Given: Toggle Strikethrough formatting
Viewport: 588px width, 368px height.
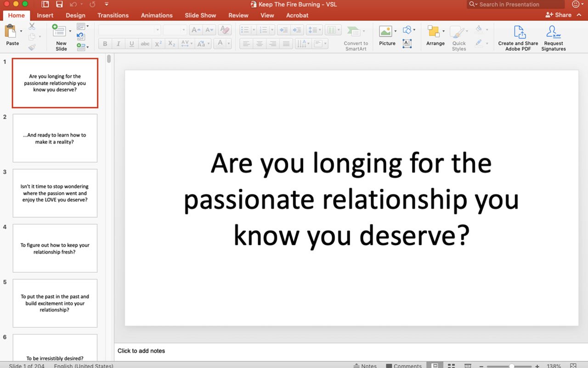Looking at the screenshot, I should coord(145,44).
